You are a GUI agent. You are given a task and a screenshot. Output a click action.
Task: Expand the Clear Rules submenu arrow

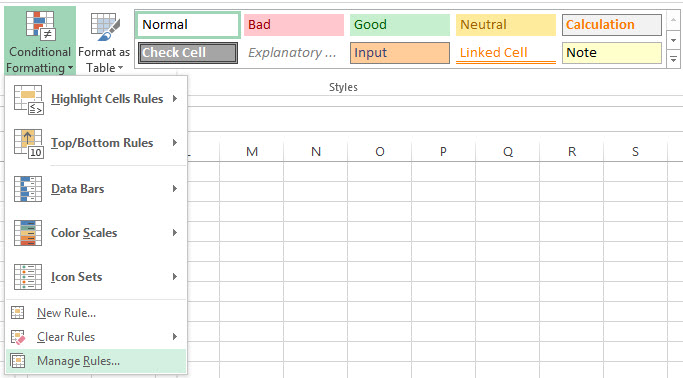175,337
